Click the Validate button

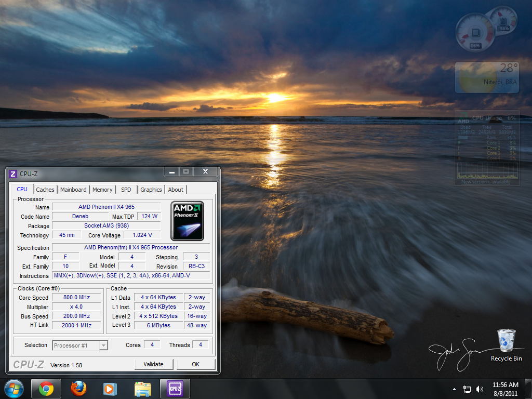coord(154,364)
